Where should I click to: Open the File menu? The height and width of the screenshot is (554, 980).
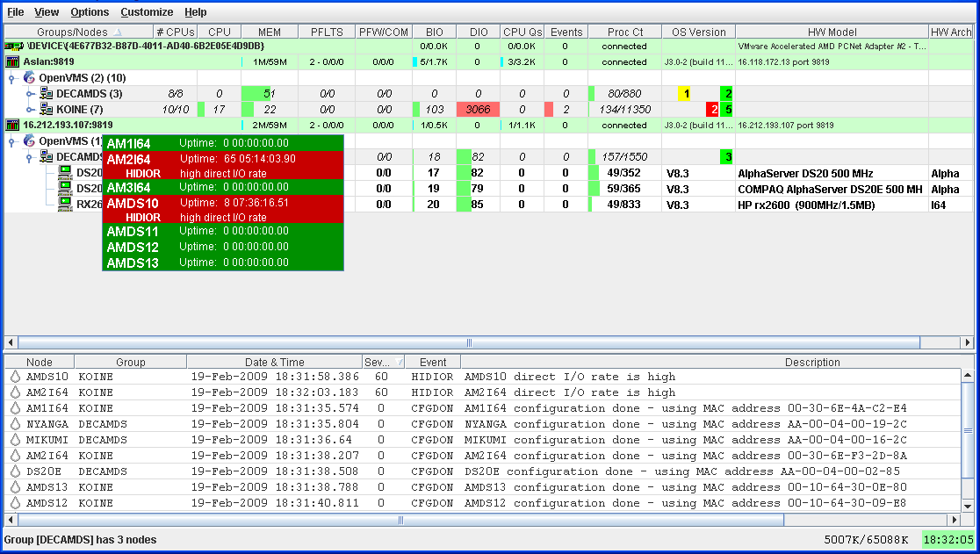pyautogui.click(x=16, y=12)
